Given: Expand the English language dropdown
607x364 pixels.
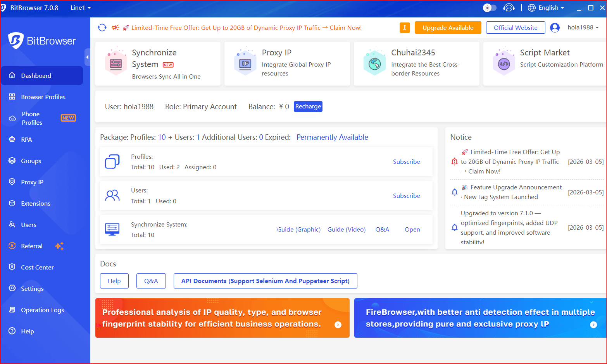Looking at the screenshot, I should click(x=546, y=8).
